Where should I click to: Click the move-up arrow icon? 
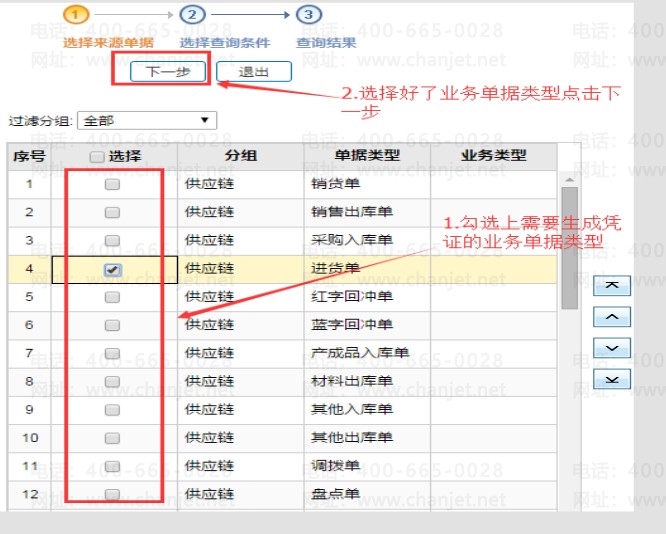612,316
